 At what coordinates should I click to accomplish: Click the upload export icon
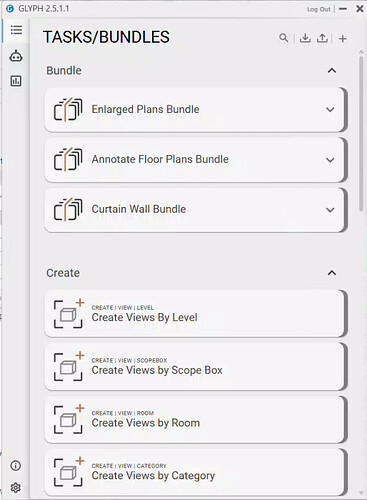click(x=322, y=38)
